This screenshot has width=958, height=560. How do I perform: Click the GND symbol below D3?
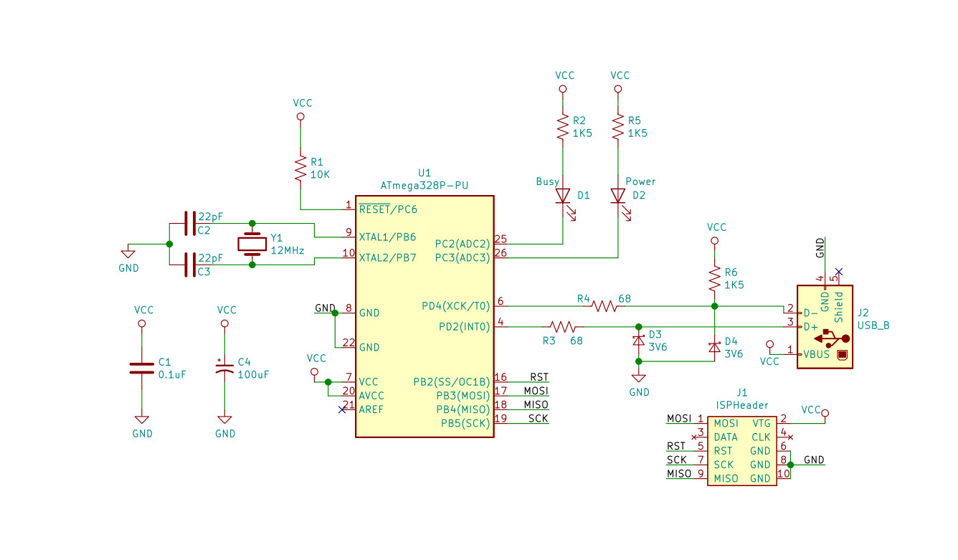(639, 378)
